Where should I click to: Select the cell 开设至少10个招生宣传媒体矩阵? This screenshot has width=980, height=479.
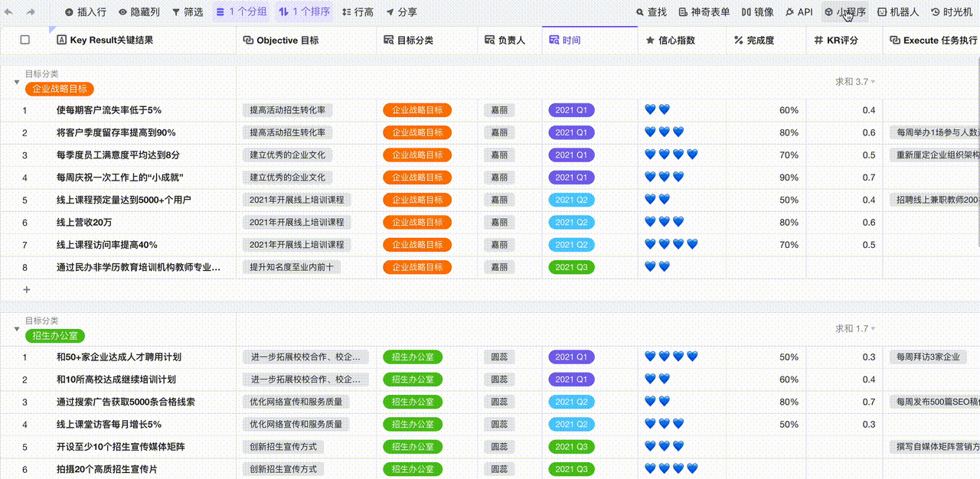pyautogui.click(x=142, y=447)
